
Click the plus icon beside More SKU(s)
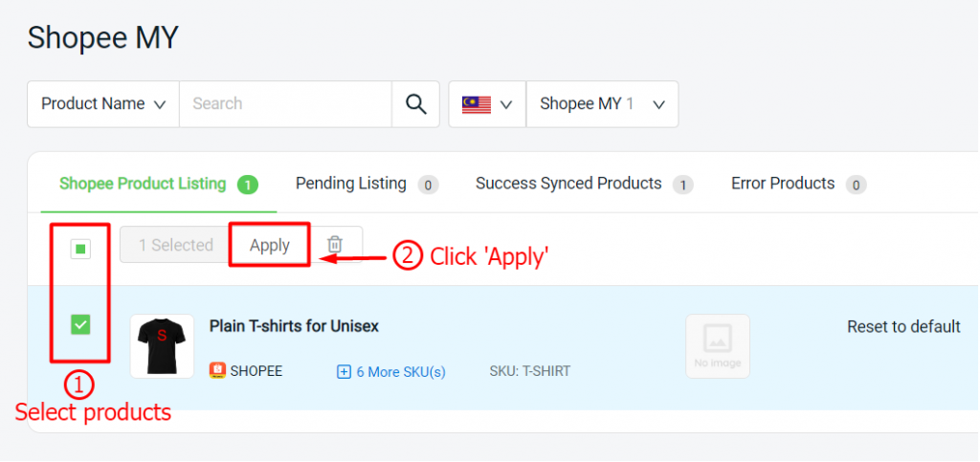pyautogui.click(x=344, y=372)
